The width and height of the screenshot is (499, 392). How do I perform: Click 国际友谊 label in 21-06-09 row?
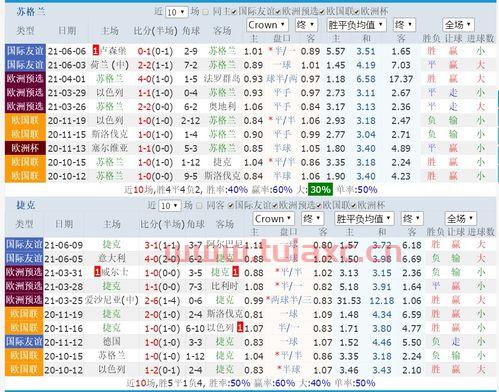coord(24,244)
